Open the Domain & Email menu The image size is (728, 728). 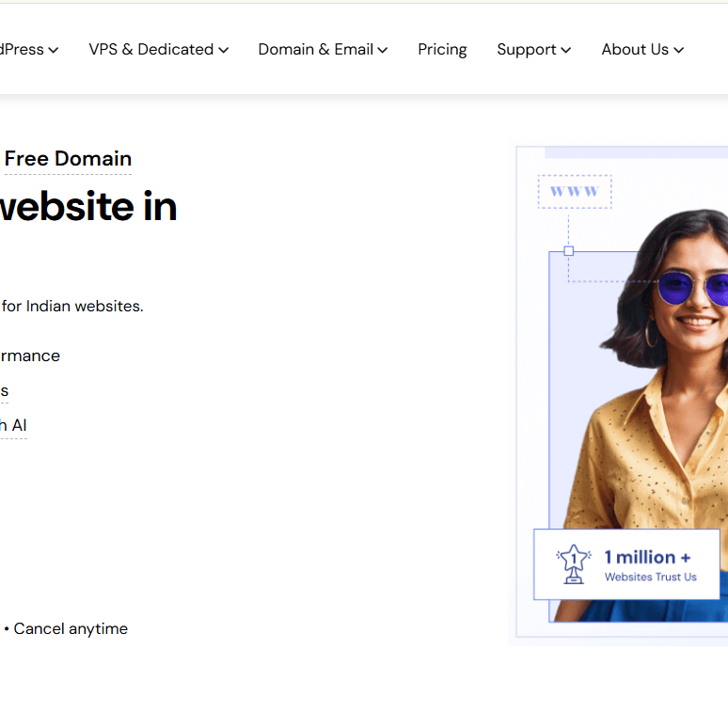click(x=323, y=49)
